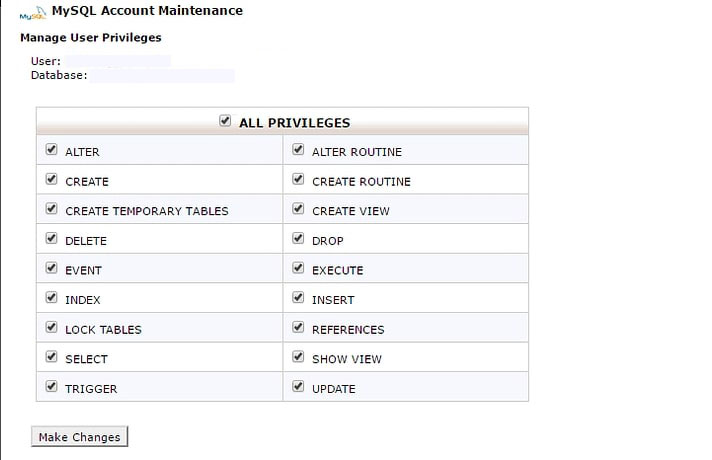
Task: Click the MySQL logo icon
Action: [32, 14]
